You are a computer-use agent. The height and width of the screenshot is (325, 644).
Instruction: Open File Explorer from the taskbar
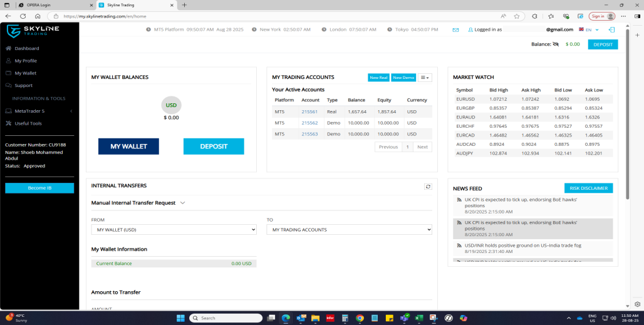coord(316,318)
